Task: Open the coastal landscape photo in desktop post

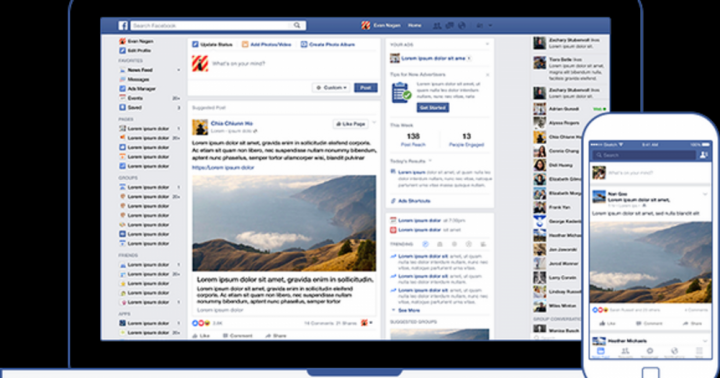Action: [284, 223]
